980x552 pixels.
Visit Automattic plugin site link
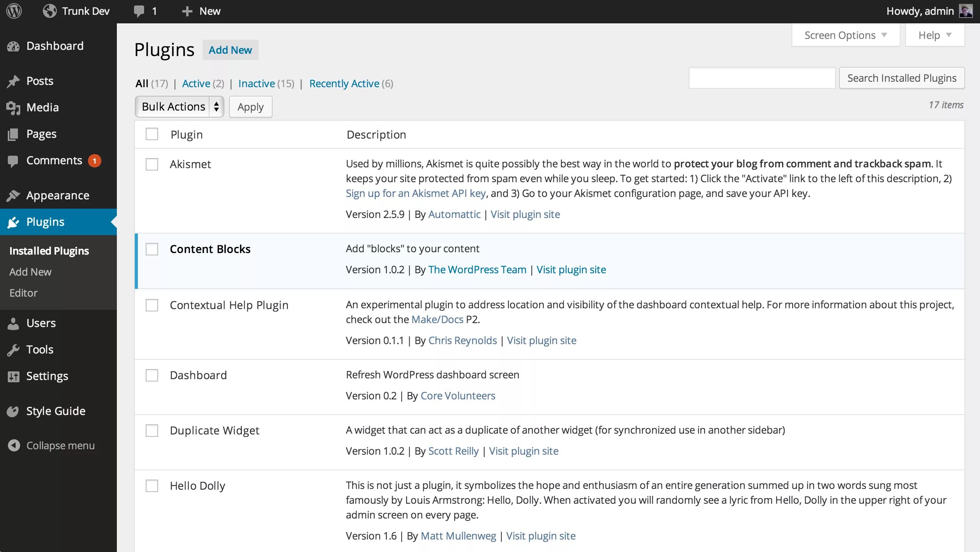tap(524, 214)
